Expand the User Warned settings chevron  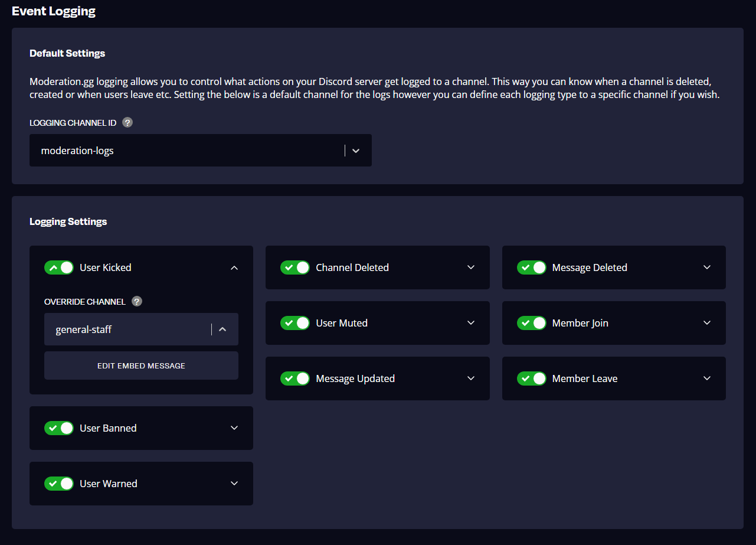234,484
